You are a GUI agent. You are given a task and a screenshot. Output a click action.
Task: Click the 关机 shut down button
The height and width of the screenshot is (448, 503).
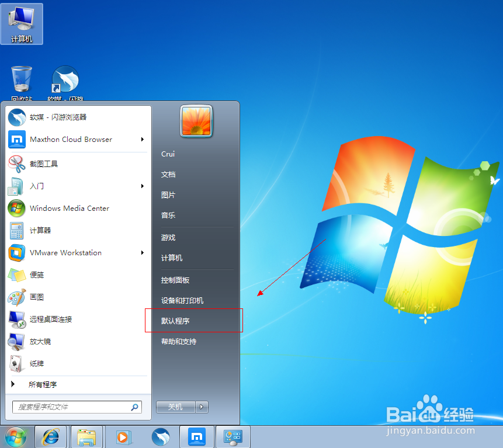click(x=176, y=407)
